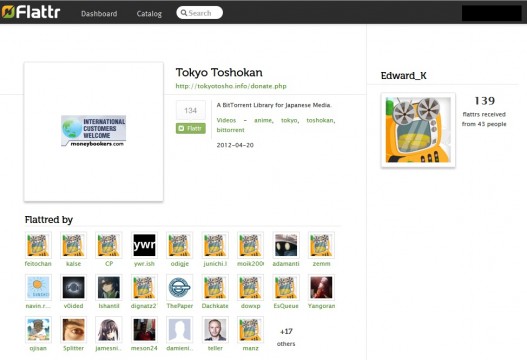The image size is (527, 360).
Task: Open the navin.r sun avatar
Action: pyautogui.click(x=38, y=287)
